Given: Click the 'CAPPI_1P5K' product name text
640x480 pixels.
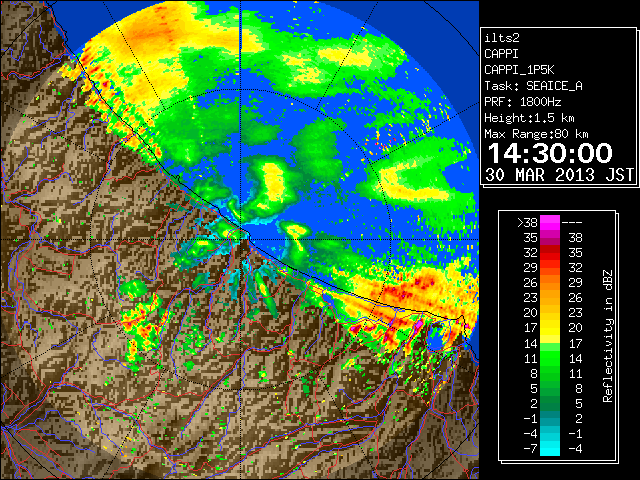Looking at the screenshot, I should click(x=519, y=70).
